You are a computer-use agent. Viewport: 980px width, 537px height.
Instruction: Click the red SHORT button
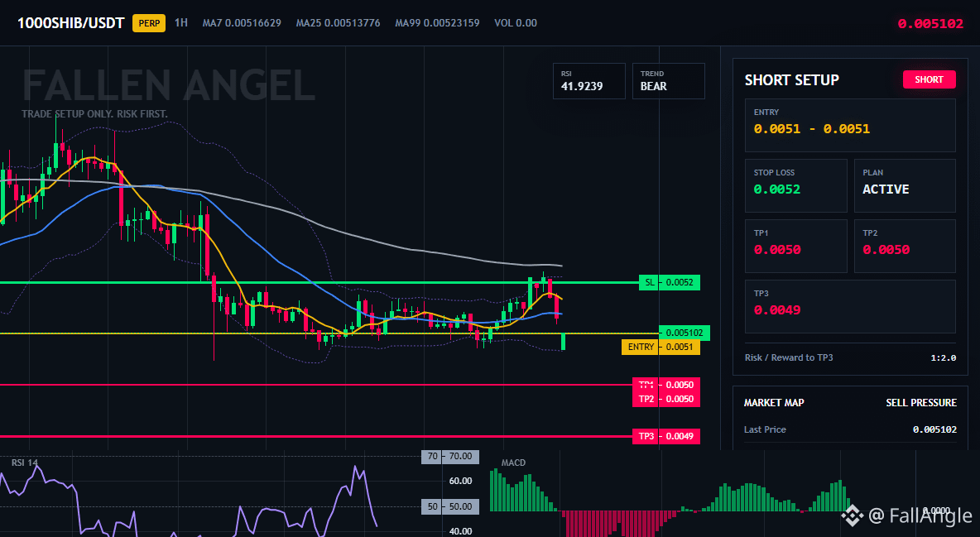coord(929,79)
